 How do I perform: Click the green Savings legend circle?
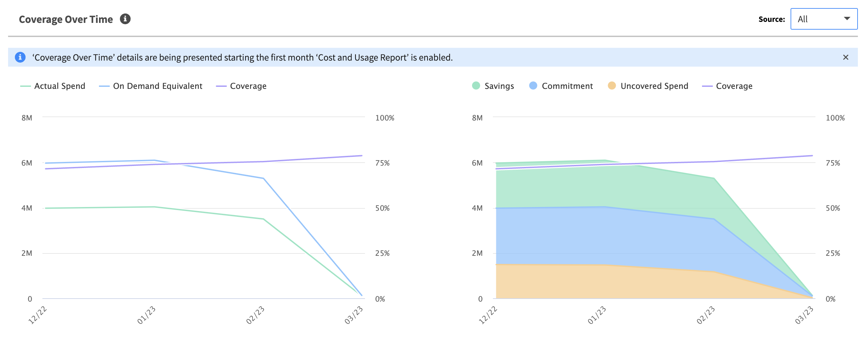pyautogui.click(x=476, y=86)
